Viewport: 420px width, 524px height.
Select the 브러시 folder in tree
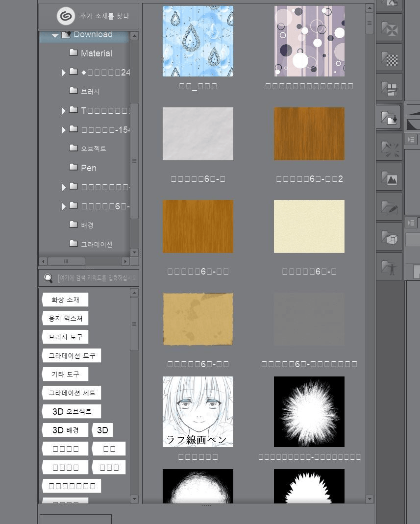[x=90, y=92]
